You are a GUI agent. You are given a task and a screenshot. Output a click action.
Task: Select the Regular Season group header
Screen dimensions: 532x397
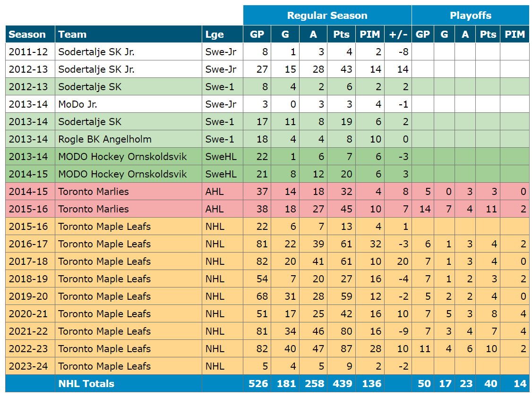point(327,16)
